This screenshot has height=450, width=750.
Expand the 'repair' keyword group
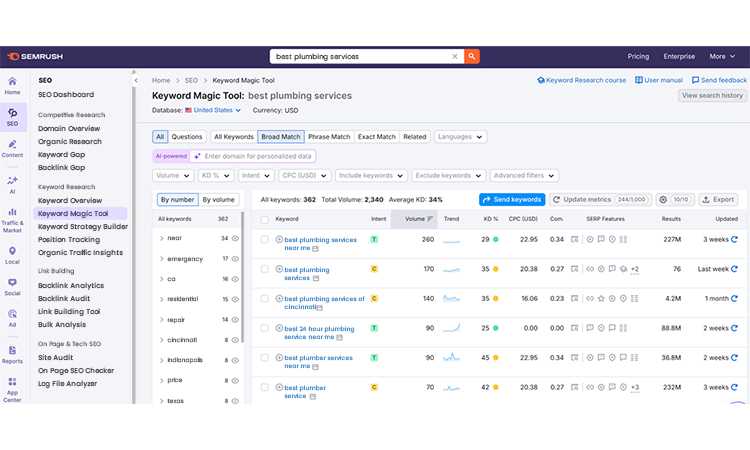coord(161,319)
